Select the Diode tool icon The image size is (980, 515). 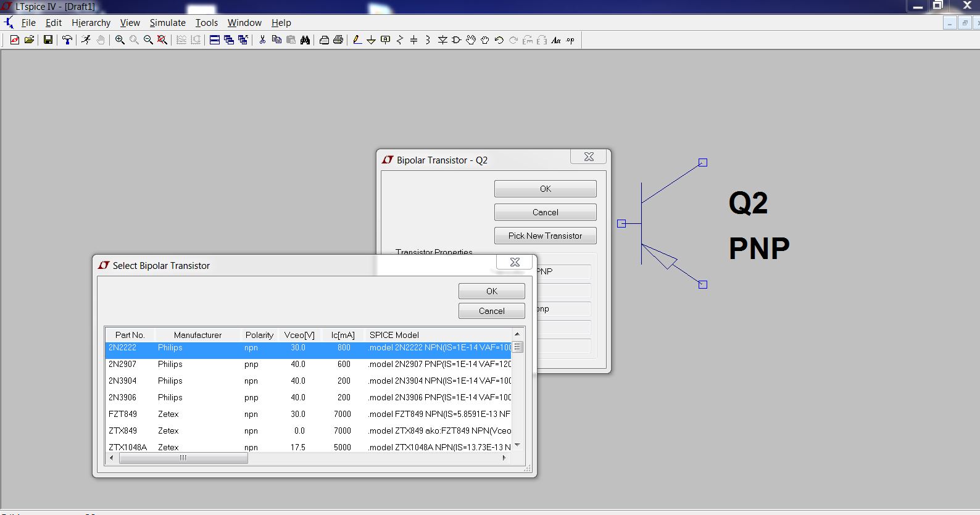click(x=442, y=40)
